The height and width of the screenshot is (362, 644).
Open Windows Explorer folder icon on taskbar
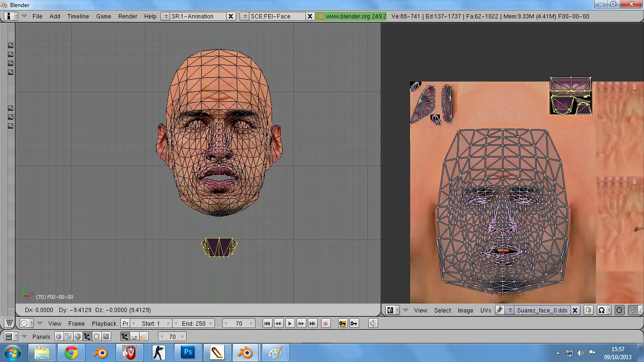point(42,353)
